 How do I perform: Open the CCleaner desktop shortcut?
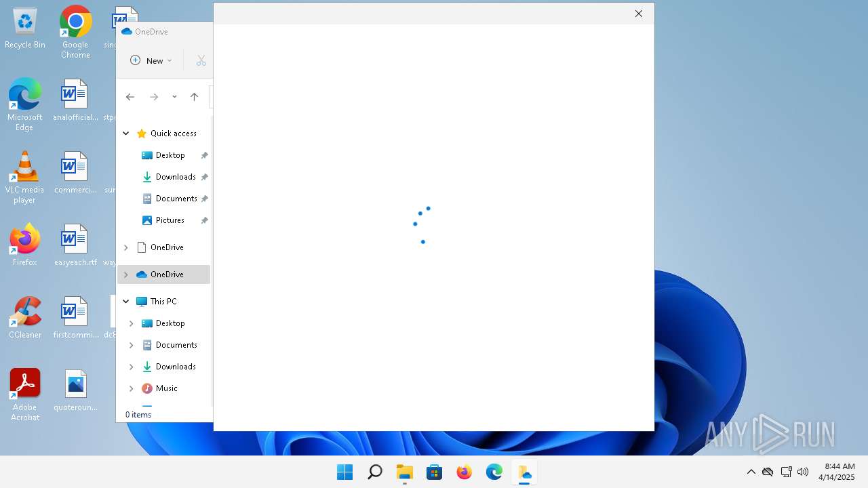pyautogui.click(x=25, y=317)
